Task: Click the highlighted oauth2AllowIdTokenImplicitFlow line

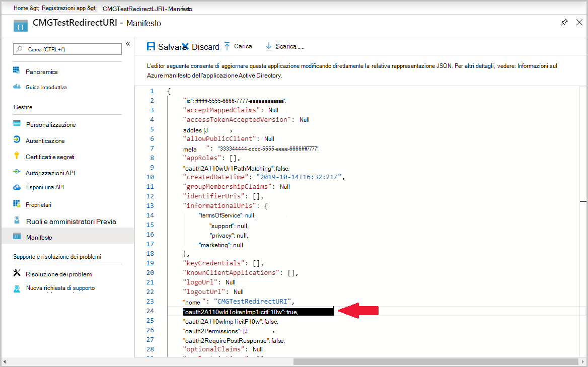Action: (258, 312)
